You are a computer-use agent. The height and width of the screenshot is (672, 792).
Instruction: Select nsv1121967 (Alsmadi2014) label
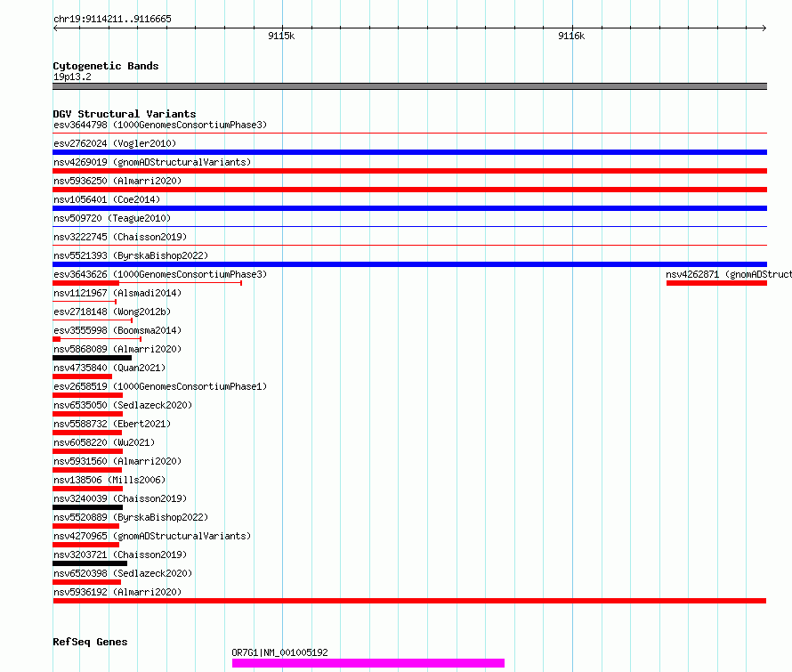tap(117, 293)
